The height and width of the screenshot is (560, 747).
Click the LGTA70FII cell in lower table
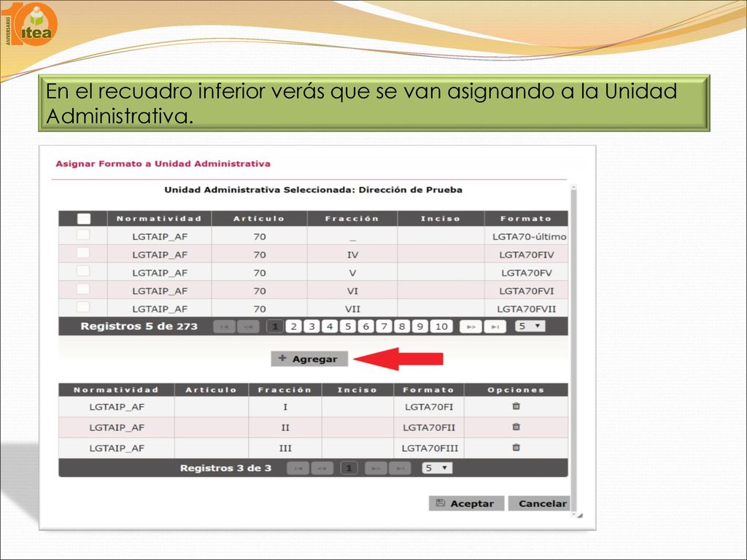(x=429, y=427)
